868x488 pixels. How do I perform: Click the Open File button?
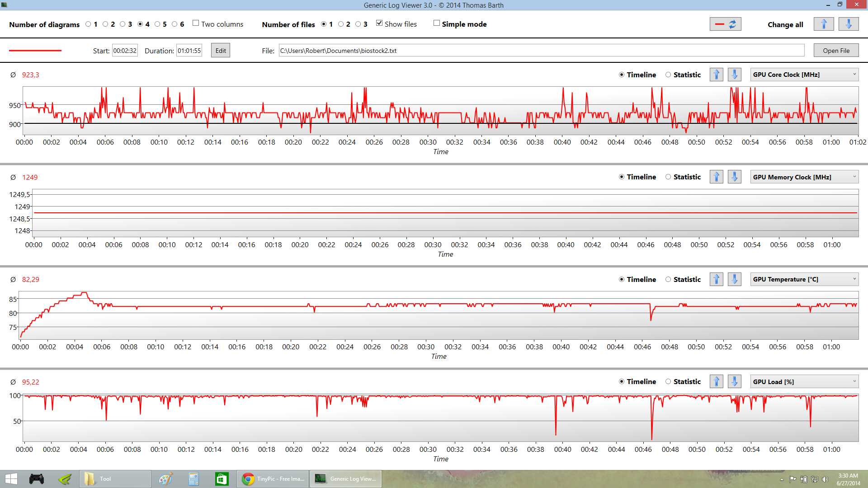(x=836, y=51)
